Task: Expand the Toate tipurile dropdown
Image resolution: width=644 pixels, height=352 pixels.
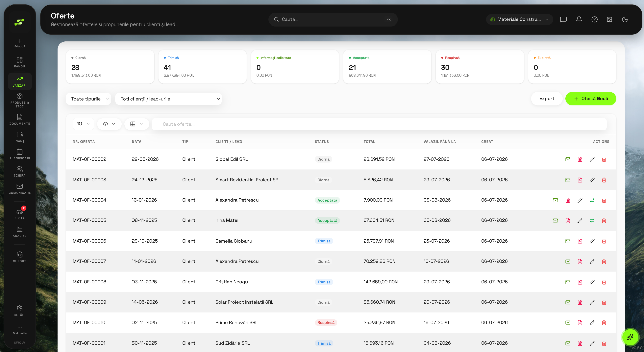Action: pyautogui.click(x=89, y=99)
